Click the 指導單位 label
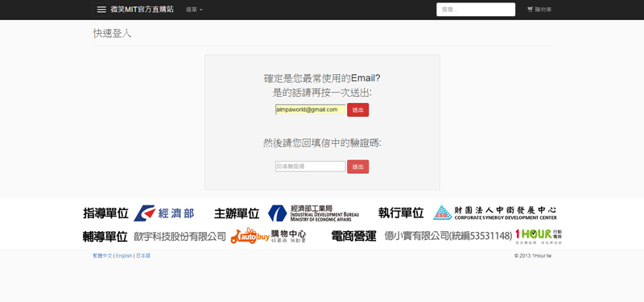This screenshot has height=302, width=644. point(106,213)
